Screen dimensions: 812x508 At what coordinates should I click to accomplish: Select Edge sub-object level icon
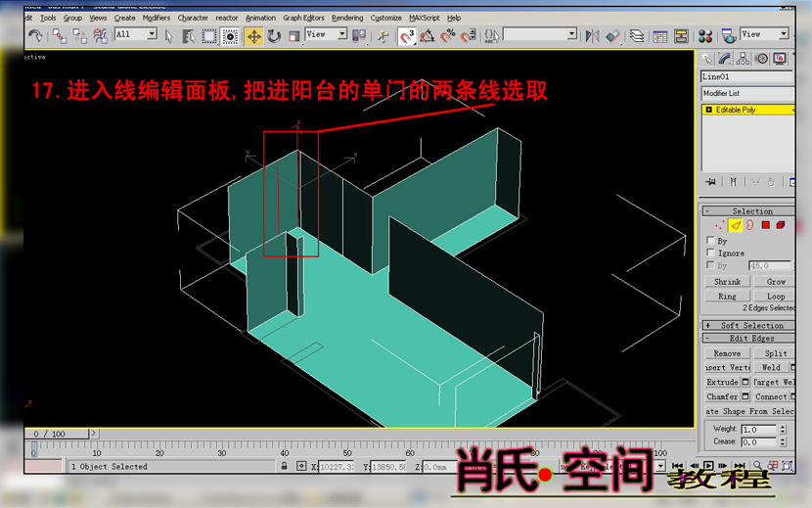[736, 225]
